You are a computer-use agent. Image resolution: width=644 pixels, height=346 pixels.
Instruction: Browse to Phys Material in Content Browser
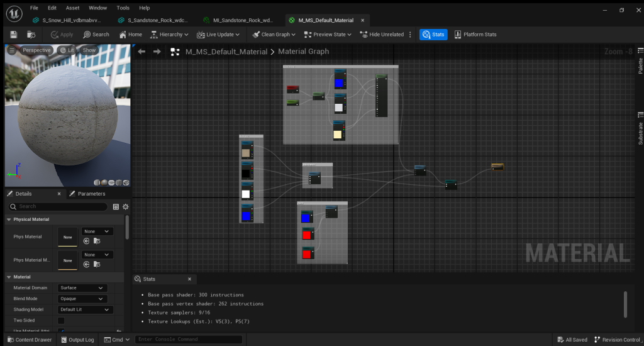click(97, 241)
